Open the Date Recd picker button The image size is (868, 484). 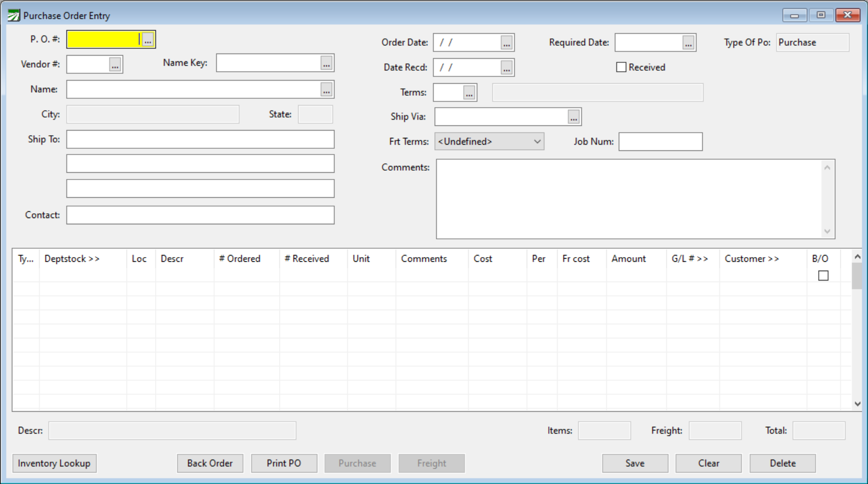click(507, 68)
